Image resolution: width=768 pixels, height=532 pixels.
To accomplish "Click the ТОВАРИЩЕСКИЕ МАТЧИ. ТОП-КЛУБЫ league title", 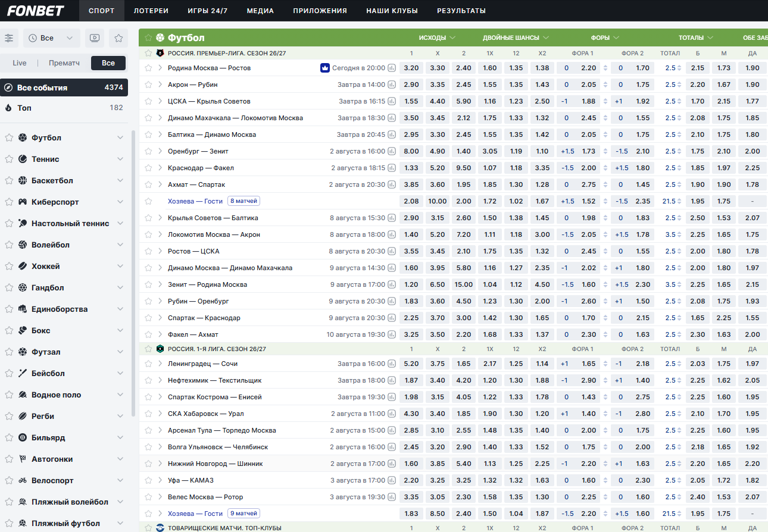I will 224,528.
